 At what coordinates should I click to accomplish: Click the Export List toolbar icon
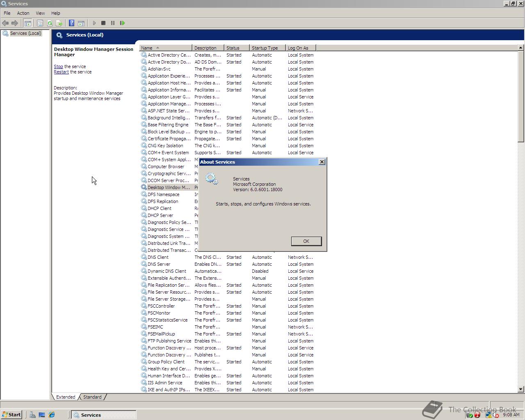click(59, 23)
